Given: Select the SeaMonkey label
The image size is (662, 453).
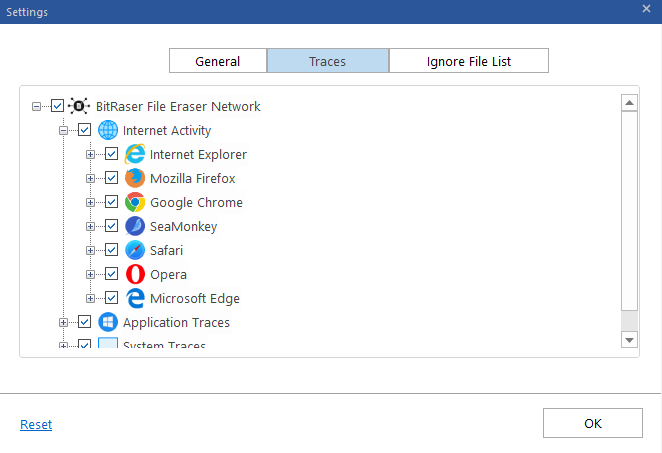Looking at the screenshot, I should tap(183, 227).
